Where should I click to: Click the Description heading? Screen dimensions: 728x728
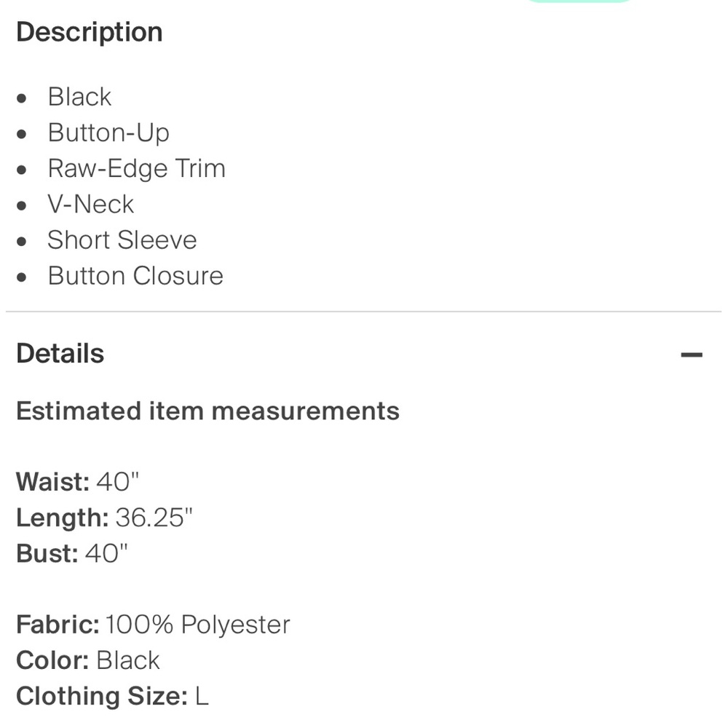pyautogui.click(x=90, y=32)
